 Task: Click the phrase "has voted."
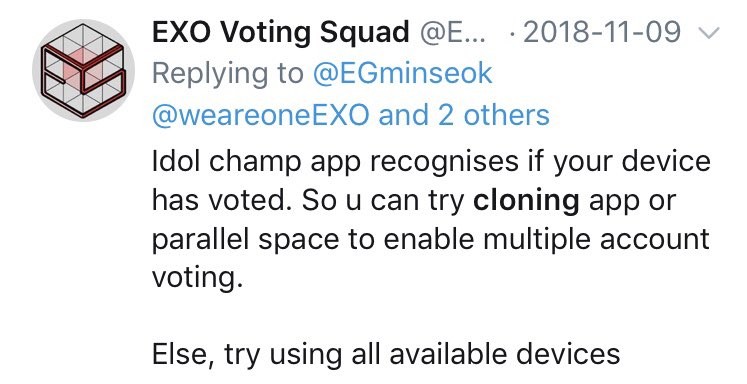(222, 201)
